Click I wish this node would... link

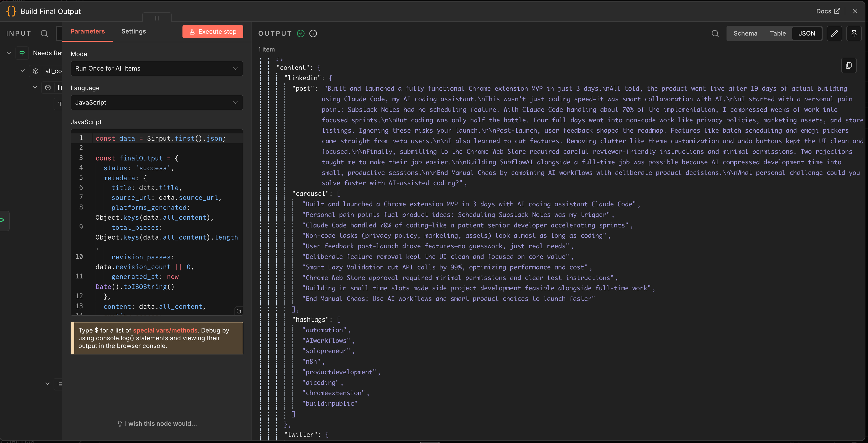pyautogui.click(x=157, y=423)
